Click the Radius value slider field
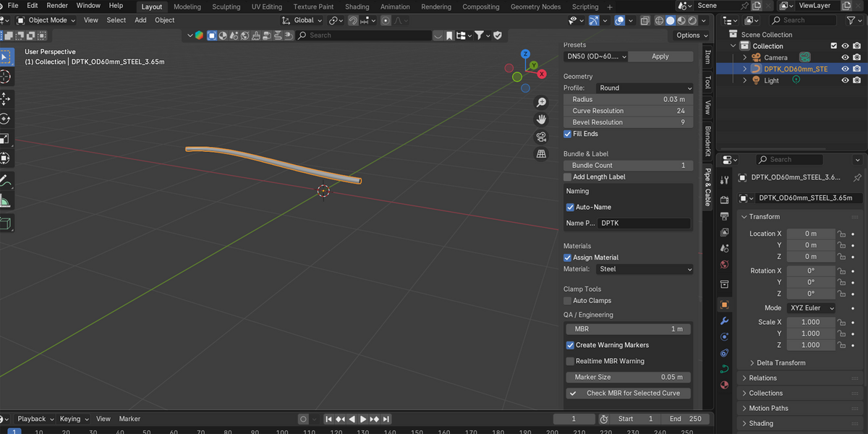 [628, 99]
